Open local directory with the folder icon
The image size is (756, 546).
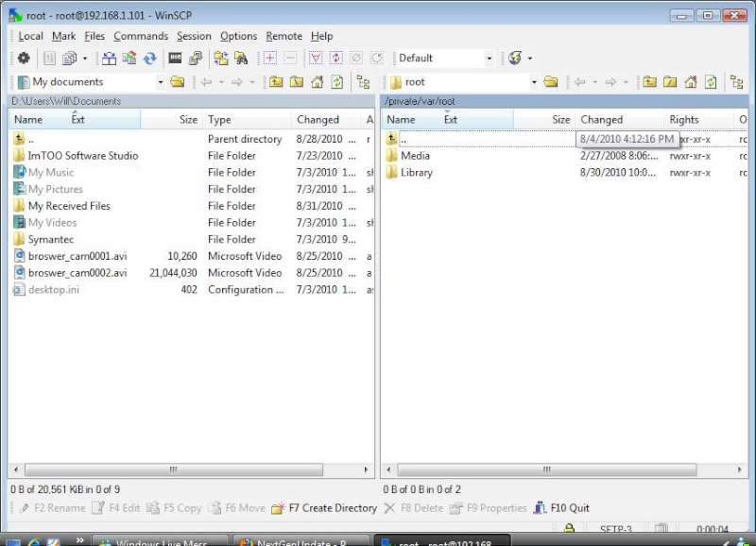(178, 82)
